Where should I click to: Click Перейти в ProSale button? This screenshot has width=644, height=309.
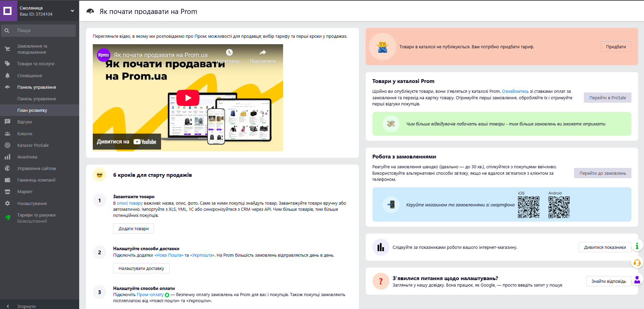(x=607, y=98)
